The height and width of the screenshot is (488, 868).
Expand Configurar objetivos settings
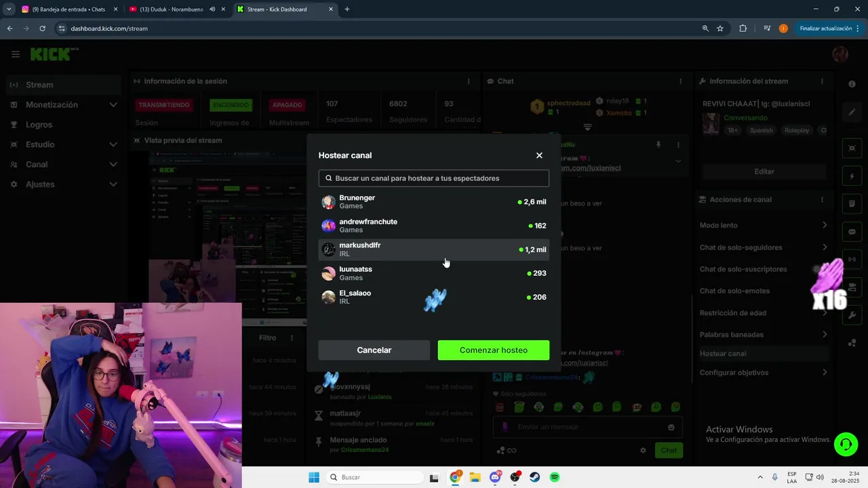point(764,372)
